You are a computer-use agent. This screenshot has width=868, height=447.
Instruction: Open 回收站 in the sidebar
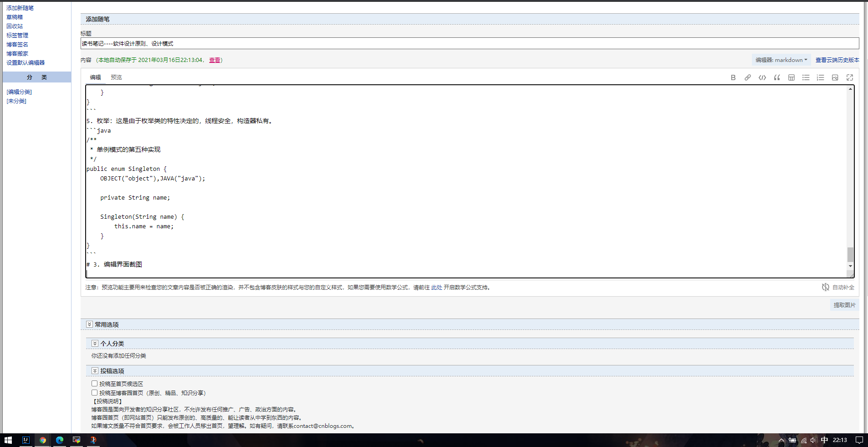point(15,26)
